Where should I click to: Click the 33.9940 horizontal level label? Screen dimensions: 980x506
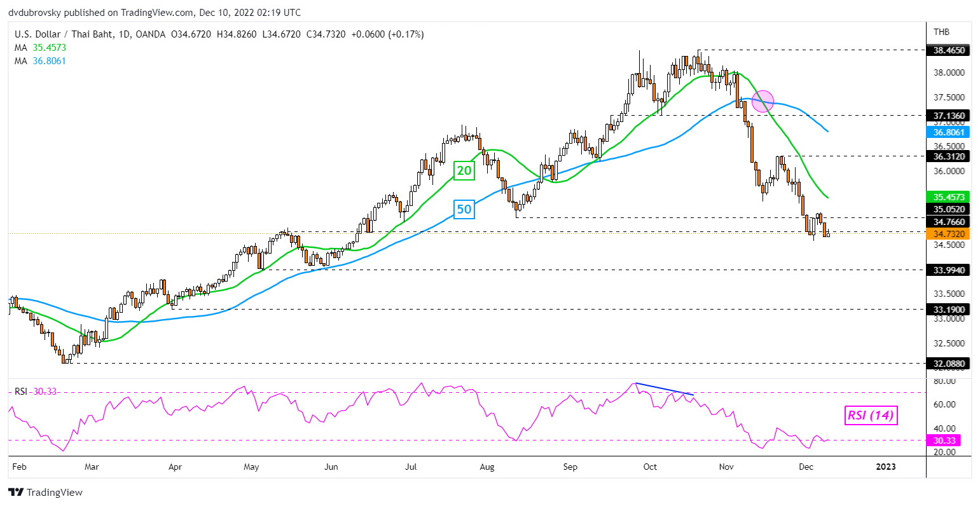949,270
